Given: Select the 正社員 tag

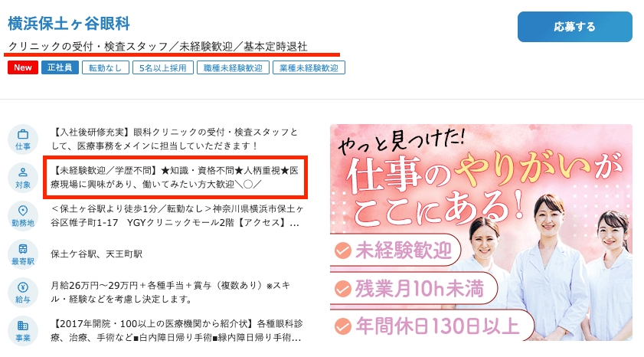Looking at the screenshot, I should click(60, 67).
